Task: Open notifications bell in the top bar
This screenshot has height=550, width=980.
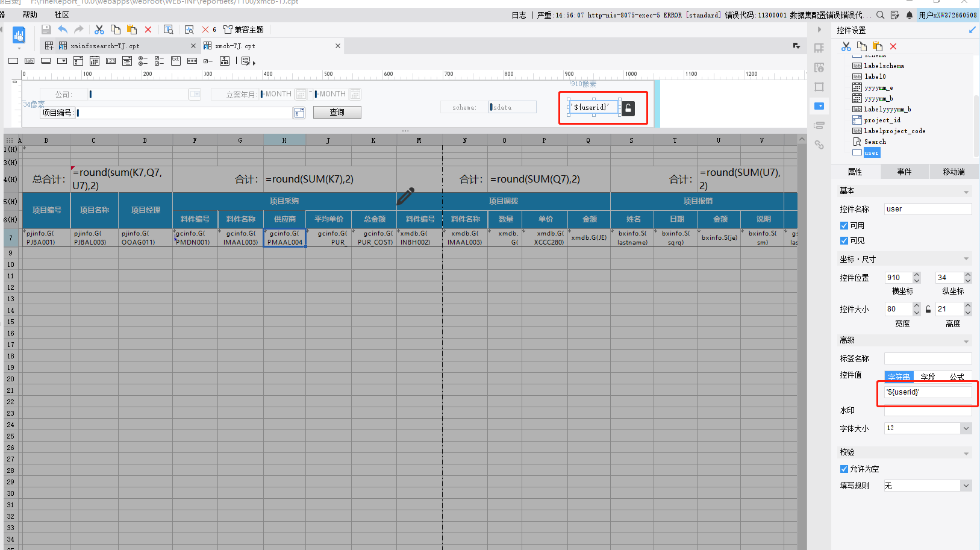Action: [x=910, y=15]
